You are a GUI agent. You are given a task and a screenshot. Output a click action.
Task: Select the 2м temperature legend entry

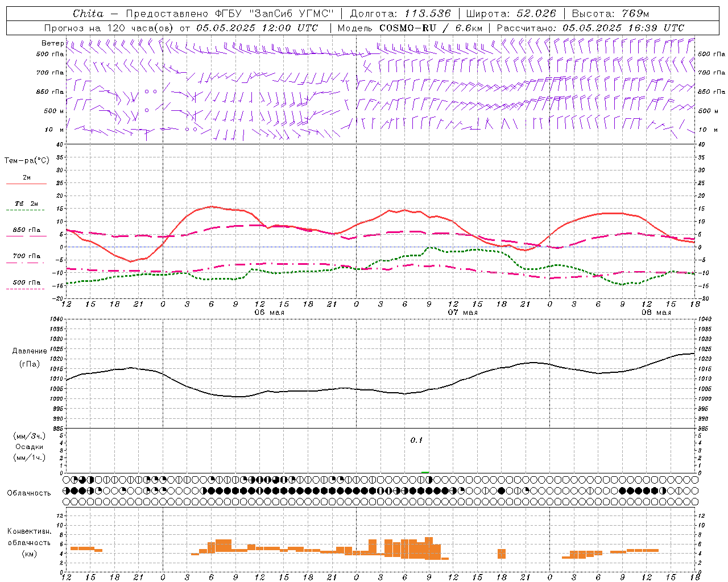27,177
